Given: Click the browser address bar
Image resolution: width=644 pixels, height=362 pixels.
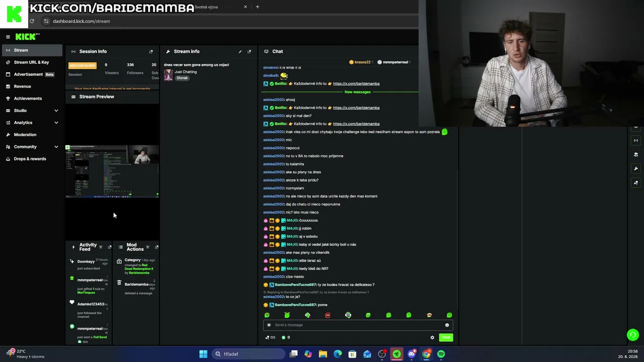Looking at the screenshot, I should (229, 21).
